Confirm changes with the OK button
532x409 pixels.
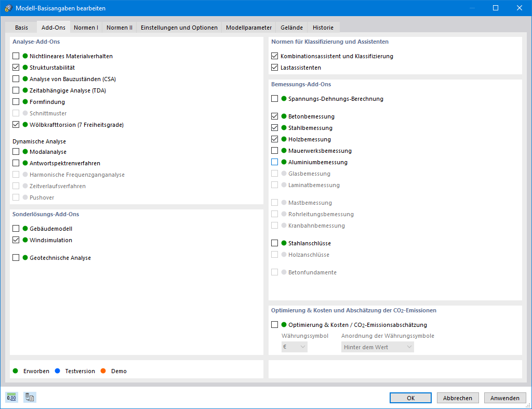410,398
